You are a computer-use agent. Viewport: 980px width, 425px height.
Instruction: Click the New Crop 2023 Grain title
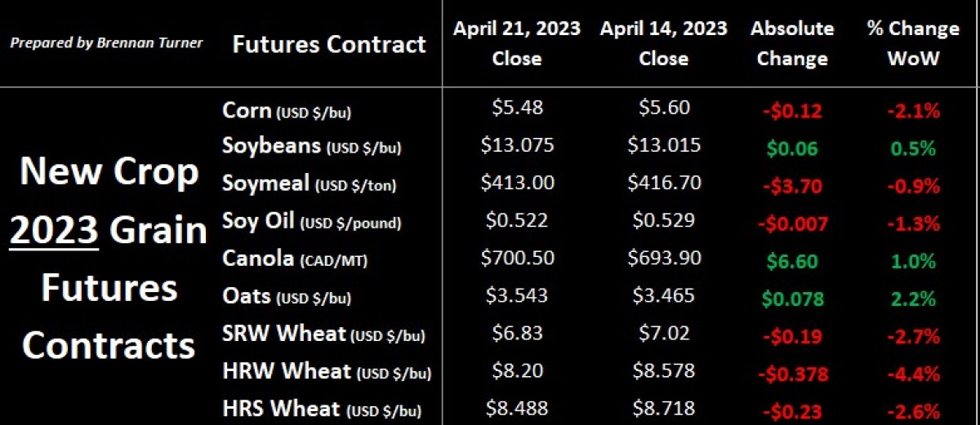point(109,201)
